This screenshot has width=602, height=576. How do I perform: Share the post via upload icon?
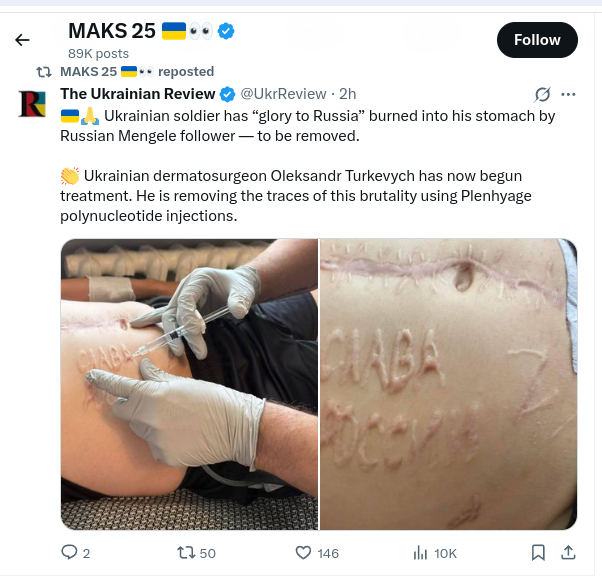(x=568, y=553)
